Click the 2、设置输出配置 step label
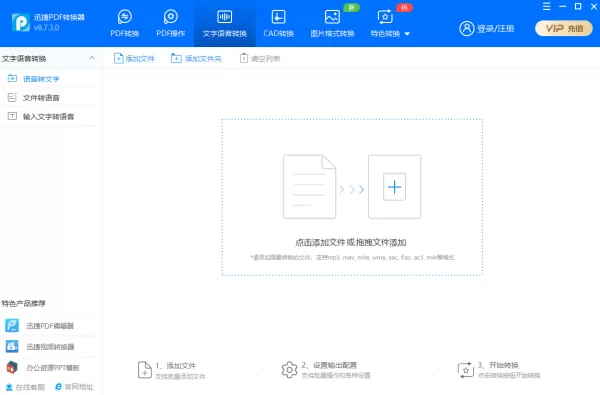 click(329, 365)
